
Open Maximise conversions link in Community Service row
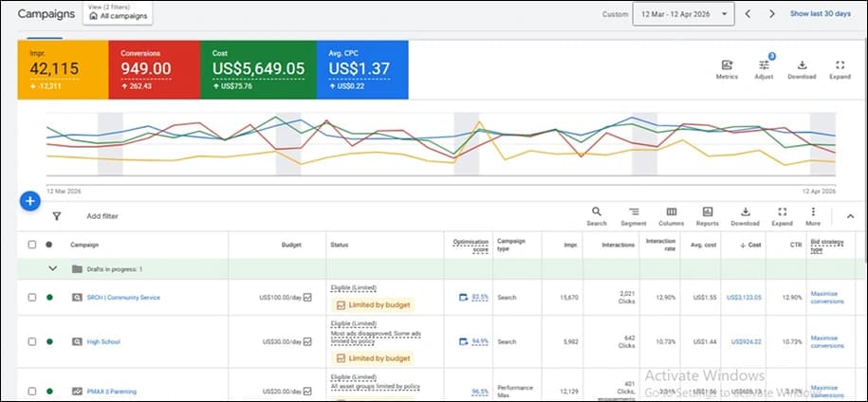pos(827,298)
